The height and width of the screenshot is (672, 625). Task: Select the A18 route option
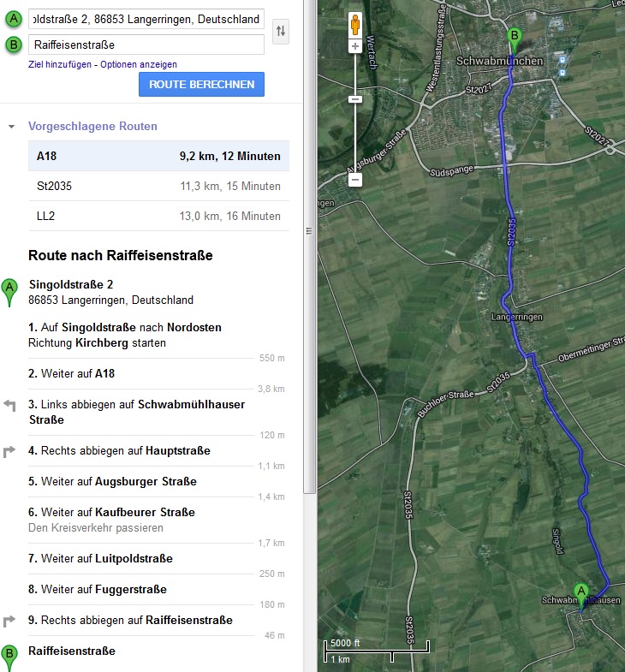158,157
